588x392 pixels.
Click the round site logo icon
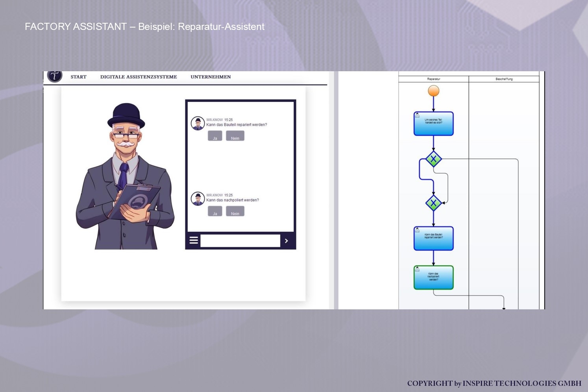tap(55, 76)
